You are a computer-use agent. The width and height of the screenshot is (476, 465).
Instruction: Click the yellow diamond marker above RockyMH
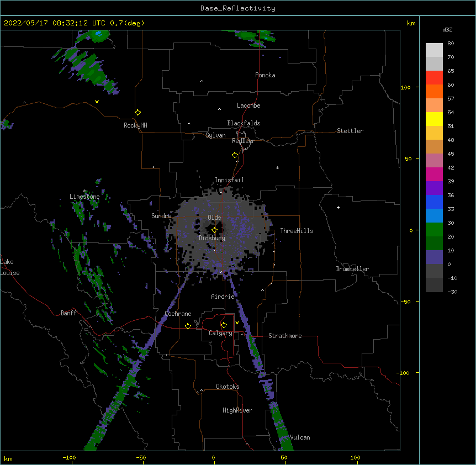[137, 113]
